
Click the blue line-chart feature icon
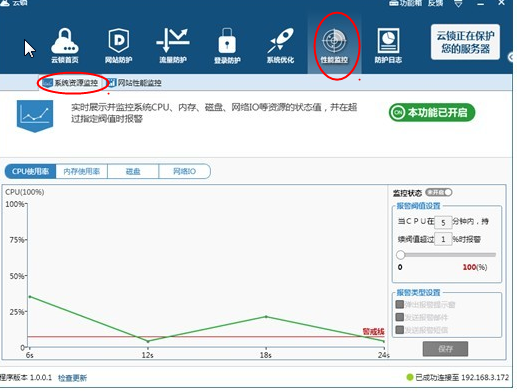click(35, 116)
